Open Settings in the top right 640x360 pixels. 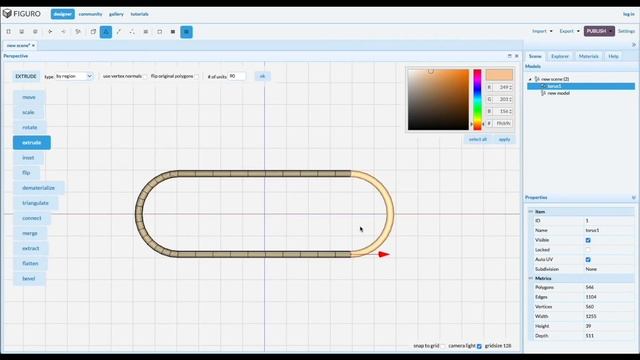pos(626,31)
